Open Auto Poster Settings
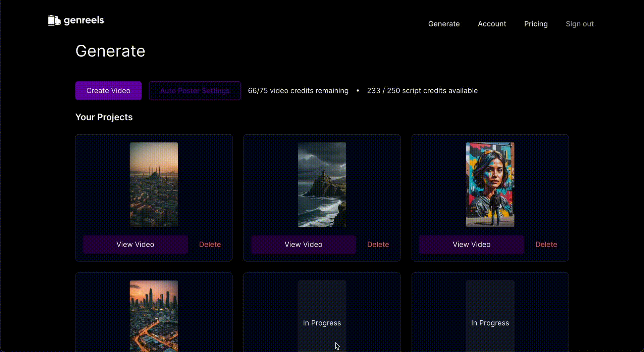The height and width of the screenshot is (352, 644). [x=195, y=91]
